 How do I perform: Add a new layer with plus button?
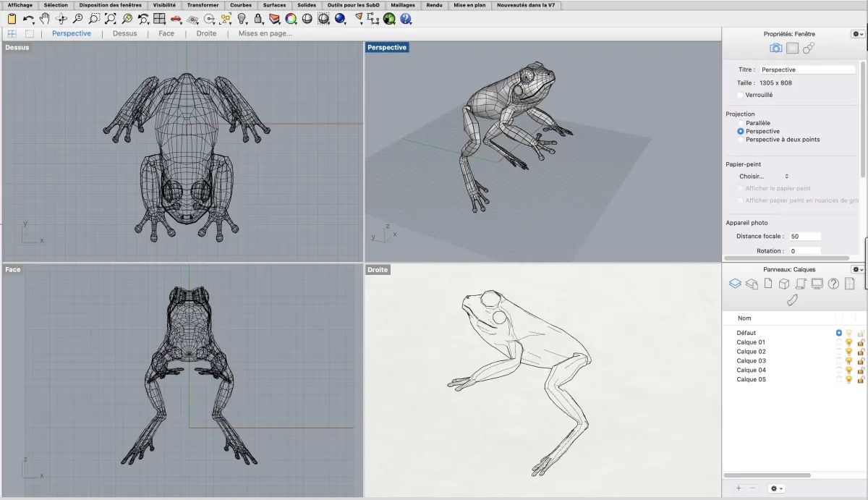click(739, 488)
